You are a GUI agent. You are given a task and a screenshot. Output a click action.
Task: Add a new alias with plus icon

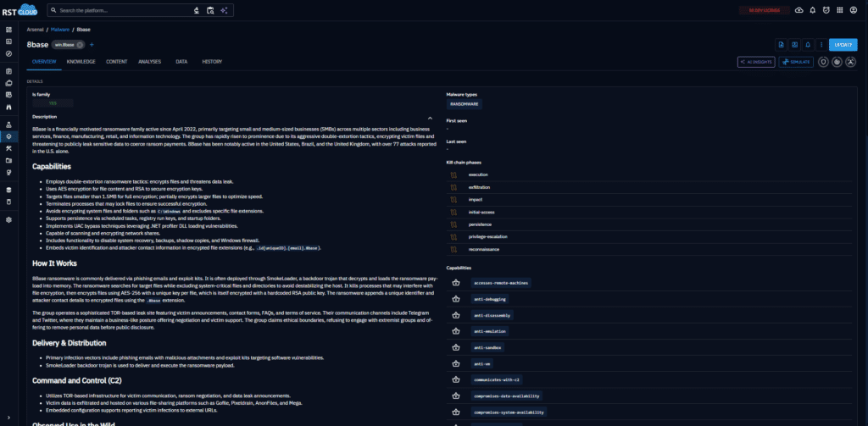(92, 45)
